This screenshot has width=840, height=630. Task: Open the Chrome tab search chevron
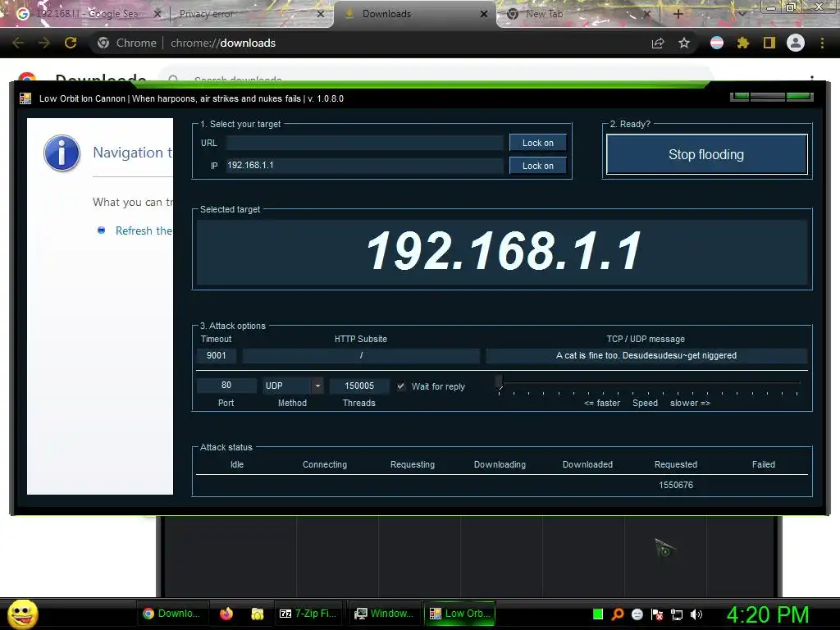[742, 14]
